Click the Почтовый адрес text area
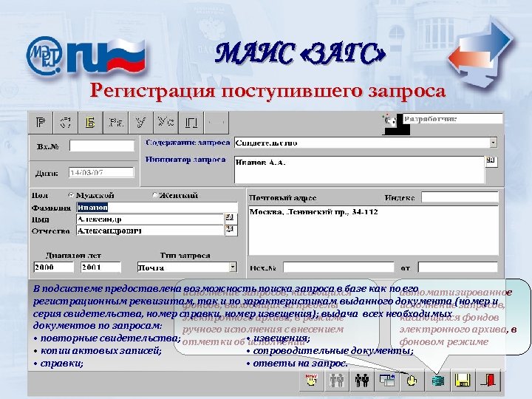This screenshot has height=399, width=532. coord(374,230)
